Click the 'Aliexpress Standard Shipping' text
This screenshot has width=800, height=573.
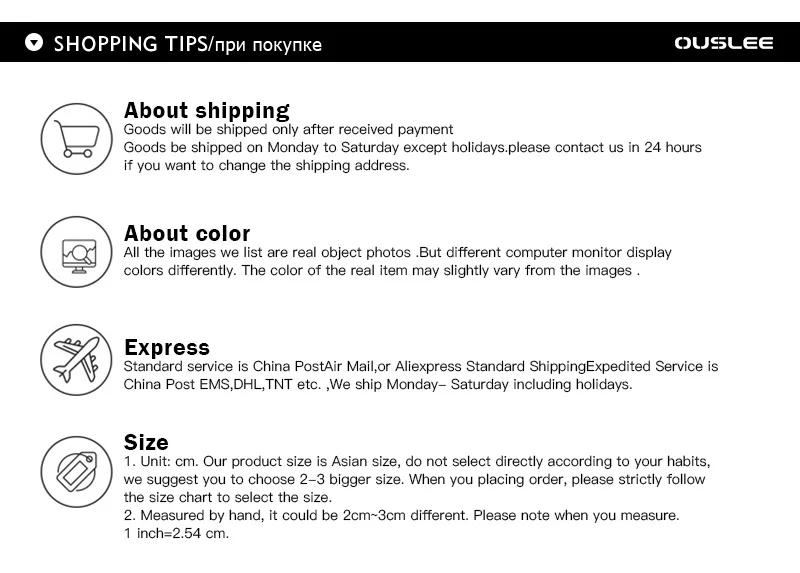click(490, 366)
